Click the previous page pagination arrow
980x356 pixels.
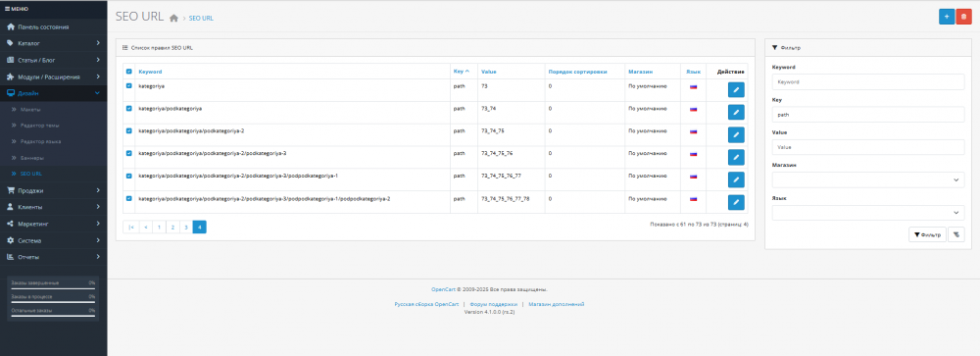tap(145, 228)
